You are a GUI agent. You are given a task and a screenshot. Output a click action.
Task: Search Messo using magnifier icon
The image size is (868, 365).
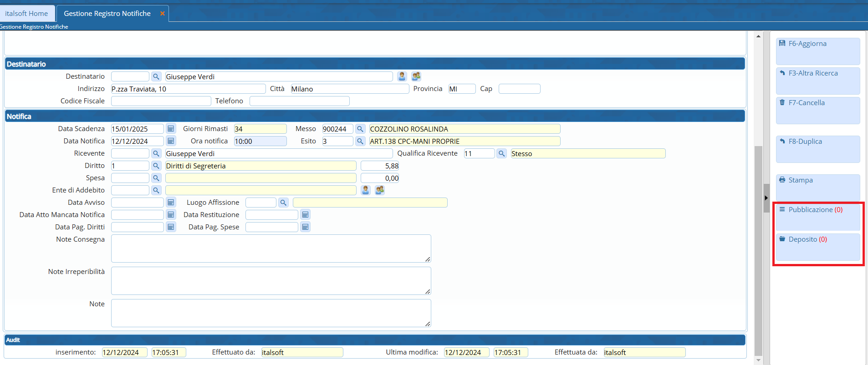tap(360, 129)
